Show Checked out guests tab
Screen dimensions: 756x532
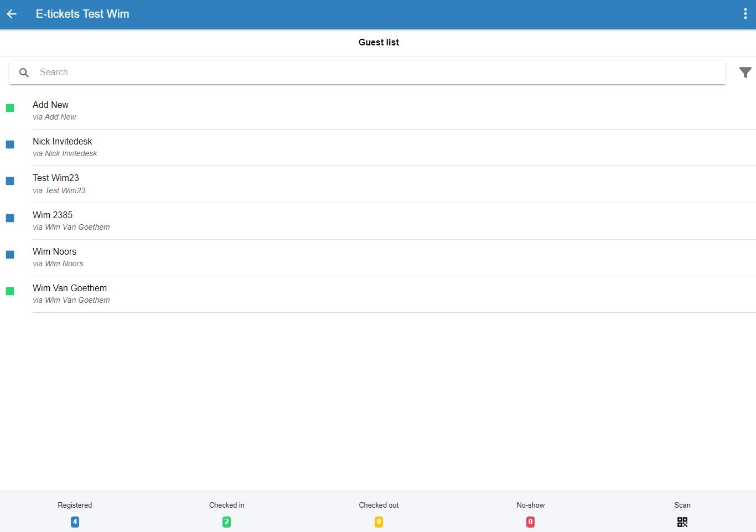coord(379,512)
